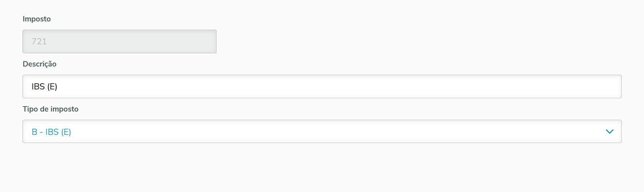Viewport: 644px width, 192px height.
Task: Click the Descrição text field
Action: [322, 87]
